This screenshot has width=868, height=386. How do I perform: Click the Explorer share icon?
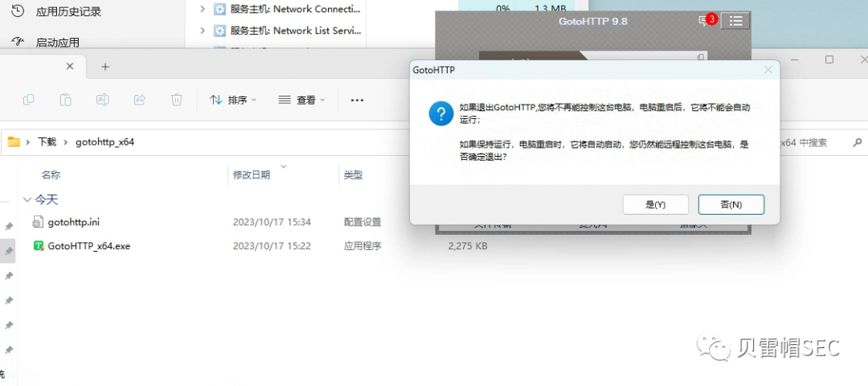coord(140,100)
